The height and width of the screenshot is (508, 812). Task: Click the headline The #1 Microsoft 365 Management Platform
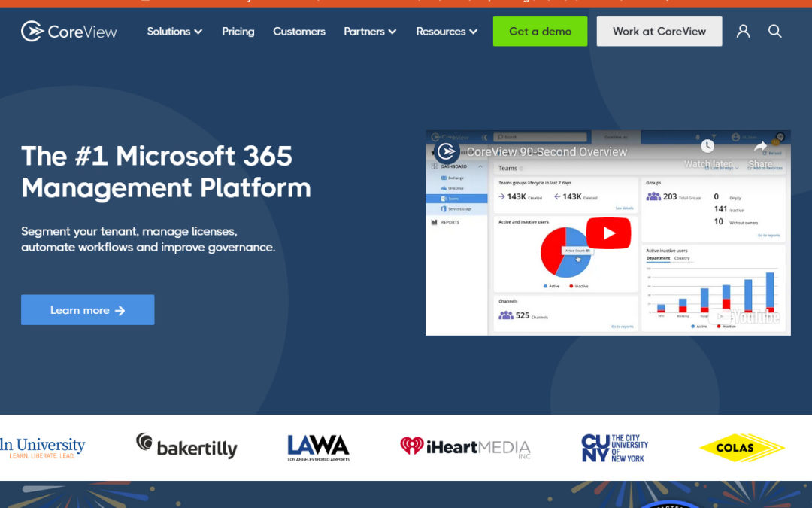click(166, 172)
